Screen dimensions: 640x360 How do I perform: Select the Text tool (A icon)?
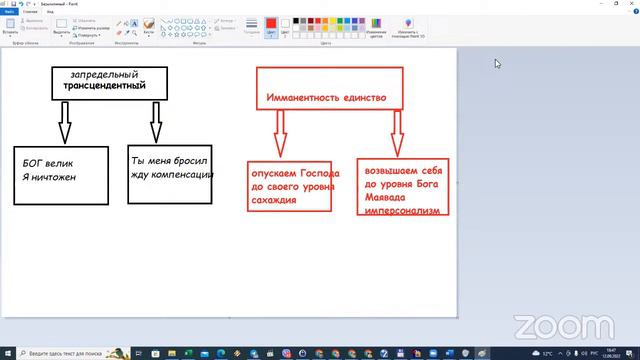click(134, 24)
